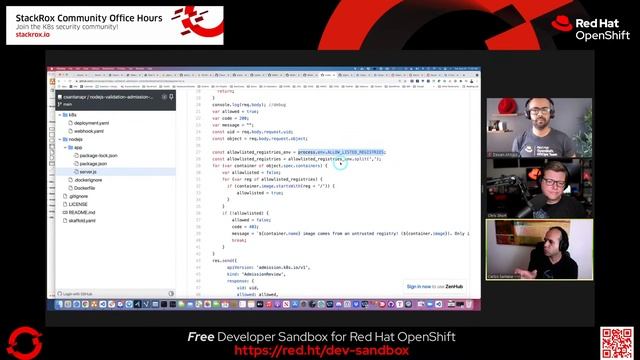
Task: Click the top presenter's video tile
Action: (539, 128)
